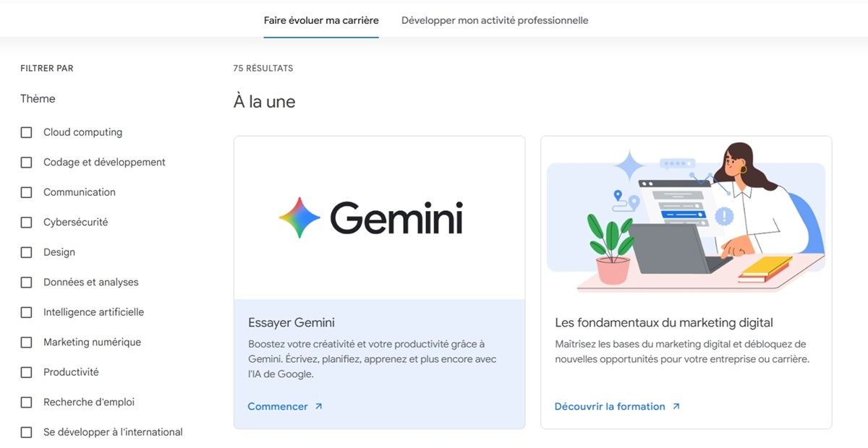Toggle the Communication theme checkbox
The width and height of the screenshot is (868, 448).
(x=27, y=192)
